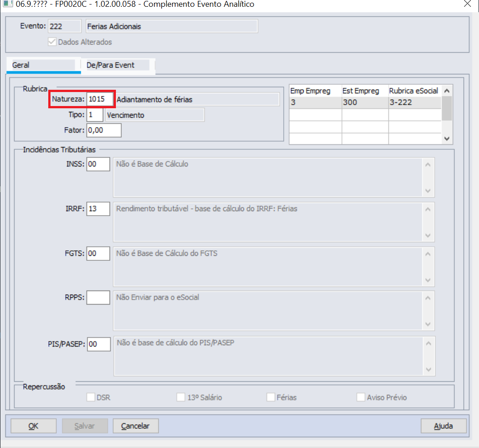Open Ajuda help button
This screenshot has height=448, width=479.
pos(443,426)
